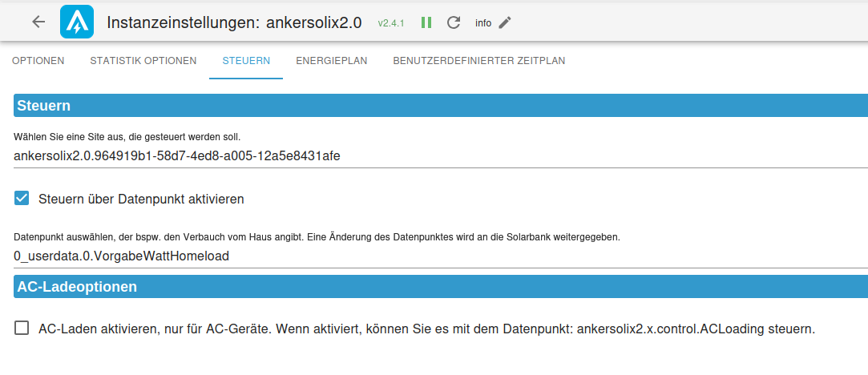Open the Energieplan tab

tap(332, 61)
